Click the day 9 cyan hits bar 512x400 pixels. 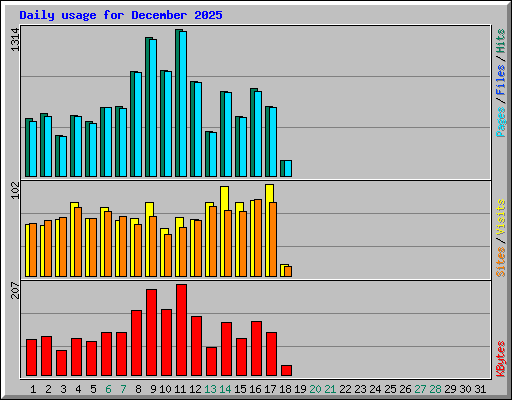[x=153, y=108]
